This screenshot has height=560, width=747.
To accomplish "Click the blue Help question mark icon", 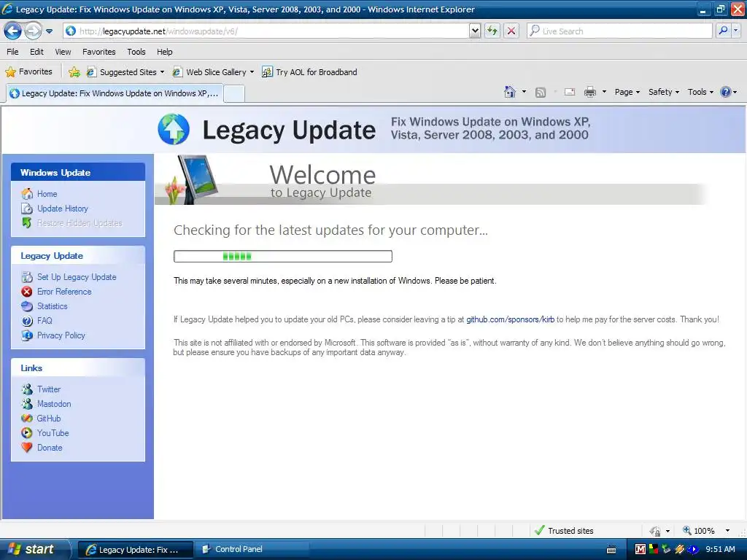I will (726, 92).
